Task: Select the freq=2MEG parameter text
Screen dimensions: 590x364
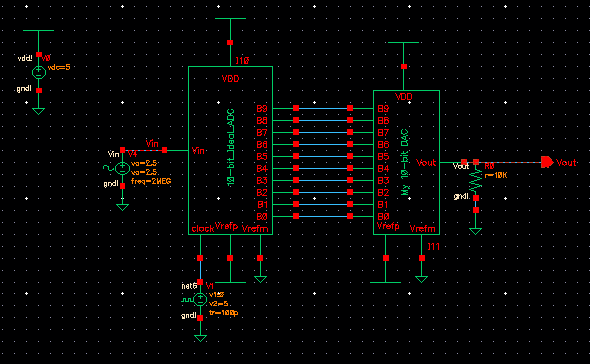Action: [x=151, y=181]
